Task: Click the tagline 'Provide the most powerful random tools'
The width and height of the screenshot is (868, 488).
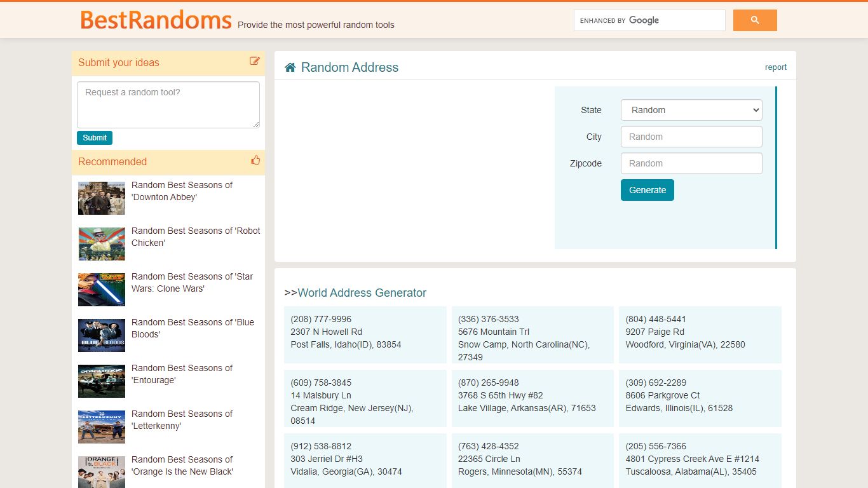Action: point(316,25)
